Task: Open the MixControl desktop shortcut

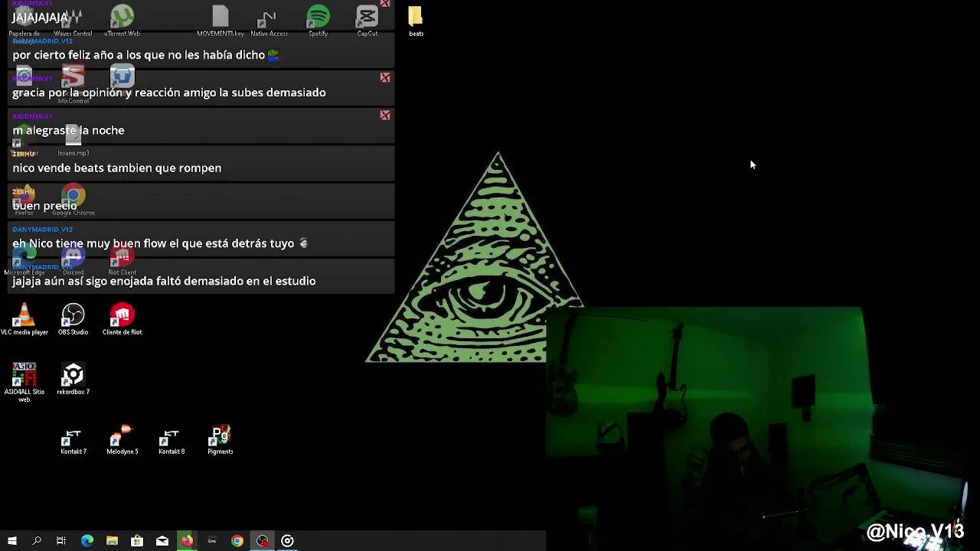Action: (x=73, y=84)
